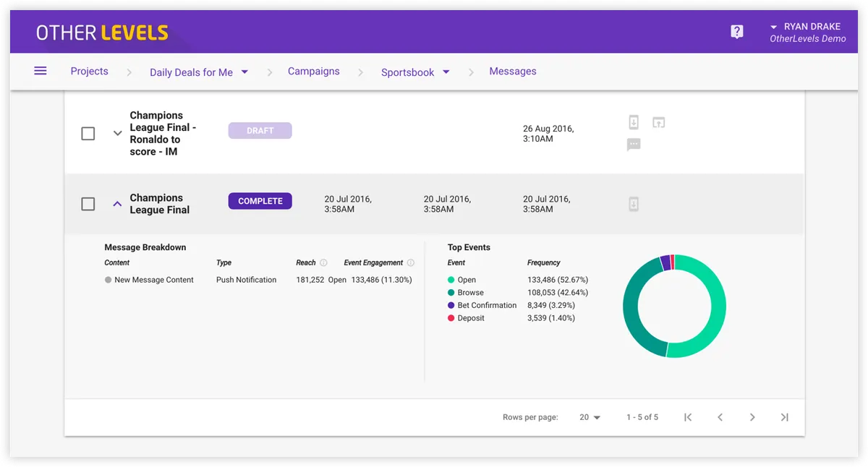This screenshot has width=868, height=467.
Task: Click the 133,486 (11.30%) engagement value
Action: (x=382, y=280)
